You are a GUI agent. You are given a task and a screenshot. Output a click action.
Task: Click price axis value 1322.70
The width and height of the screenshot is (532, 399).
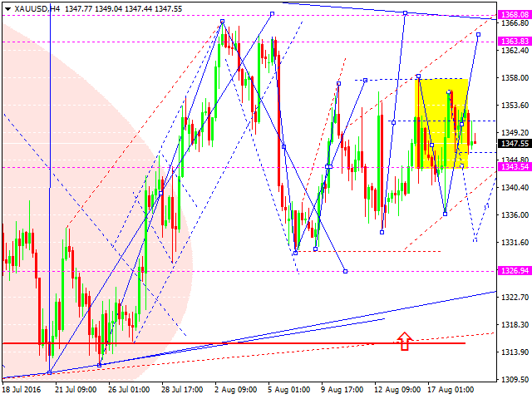(515, 298)
